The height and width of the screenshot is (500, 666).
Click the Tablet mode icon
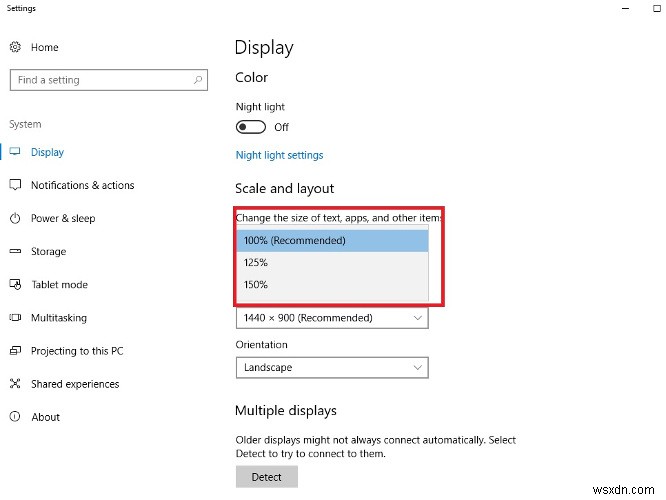pos(15,284)
